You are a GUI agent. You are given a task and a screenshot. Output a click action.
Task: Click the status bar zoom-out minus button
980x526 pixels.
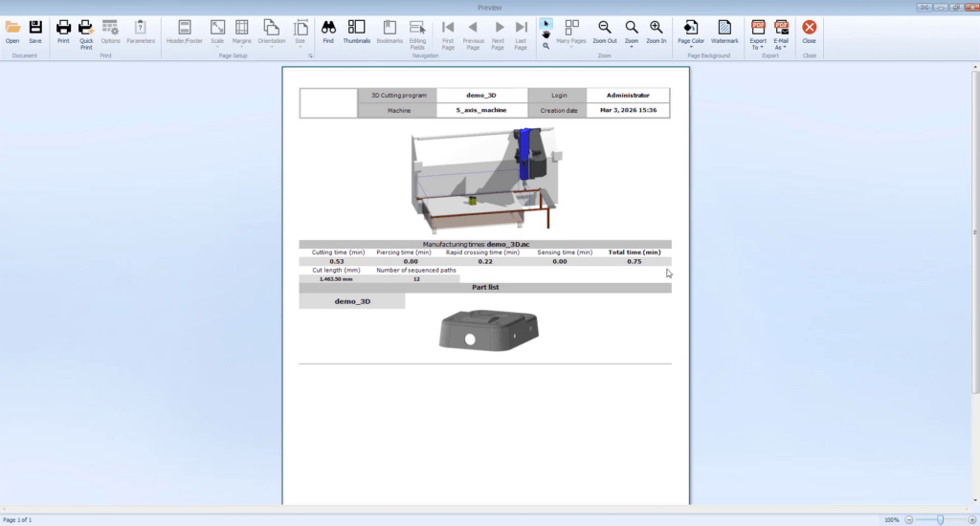[x=907, y=519]
